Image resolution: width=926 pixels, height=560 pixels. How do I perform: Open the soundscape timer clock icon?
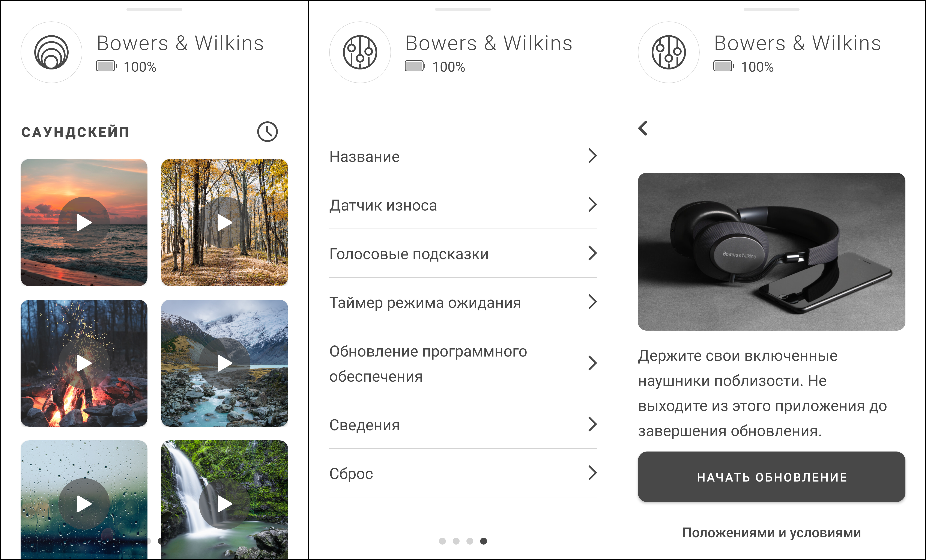267,132
